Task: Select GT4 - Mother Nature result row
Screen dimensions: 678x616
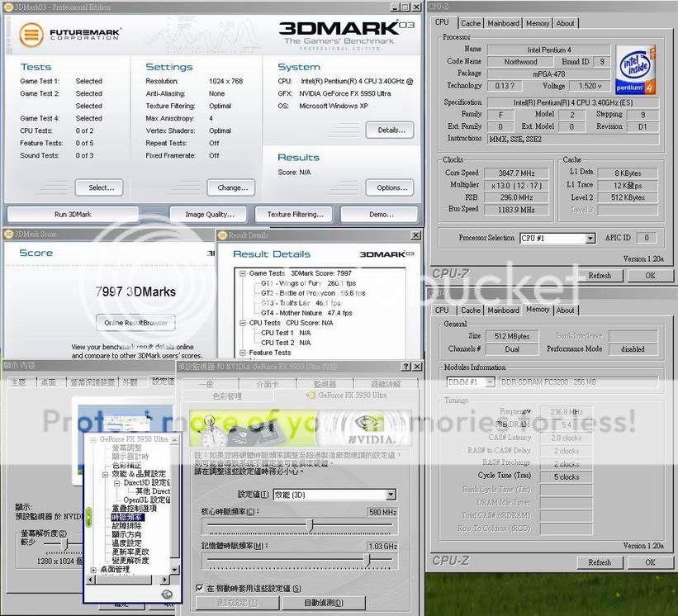Action: (x=306, y=313)
